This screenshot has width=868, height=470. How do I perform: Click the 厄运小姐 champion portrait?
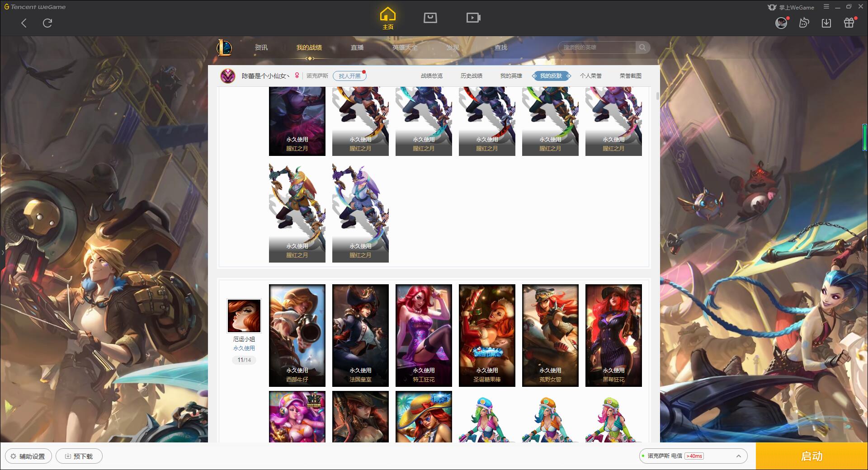tap(244, 316)
